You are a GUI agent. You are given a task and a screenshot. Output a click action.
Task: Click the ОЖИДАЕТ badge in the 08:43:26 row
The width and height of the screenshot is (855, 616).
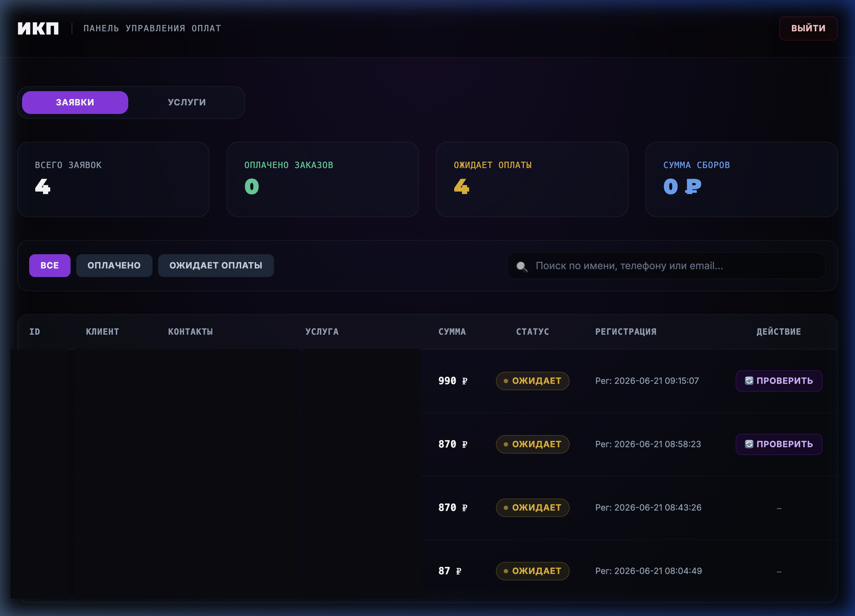coord(532,507)
